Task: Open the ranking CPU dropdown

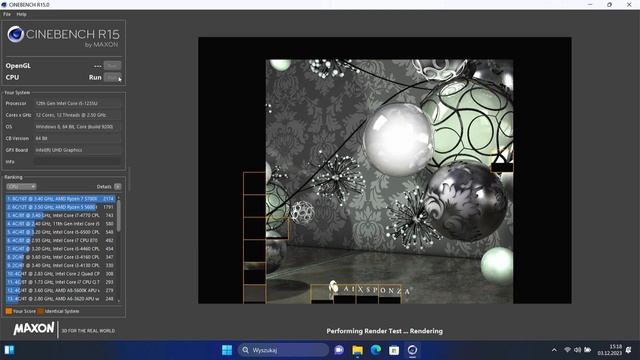Action: [x=21, y=187]
